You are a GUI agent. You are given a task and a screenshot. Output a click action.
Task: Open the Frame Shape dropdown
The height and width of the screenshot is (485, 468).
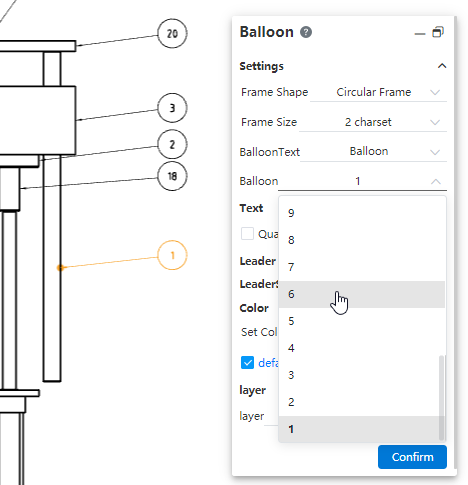[378, 92]
